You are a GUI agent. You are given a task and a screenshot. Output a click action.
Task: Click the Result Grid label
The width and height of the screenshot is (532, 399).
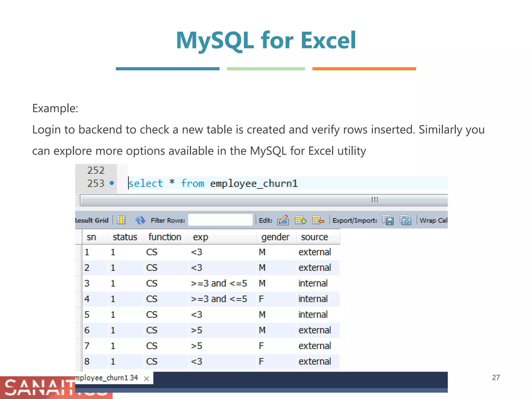92,220
